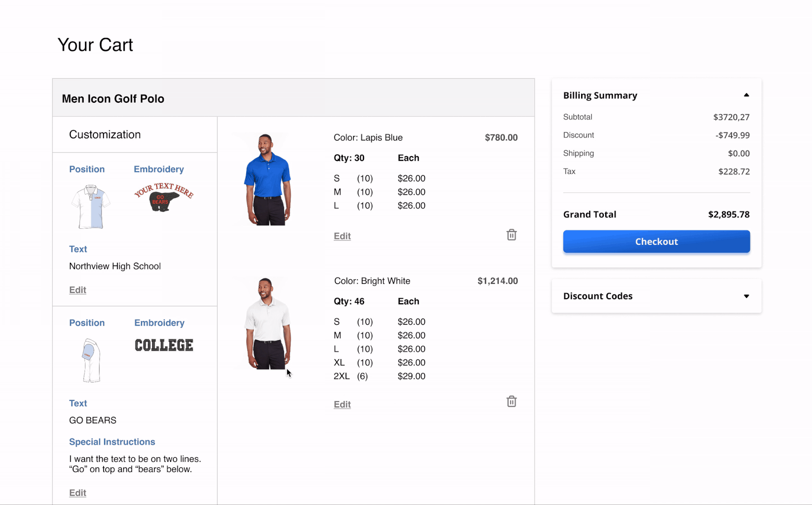Open the Bright White polo thumbnail
The image size is (812, 505).
point(267,324)
